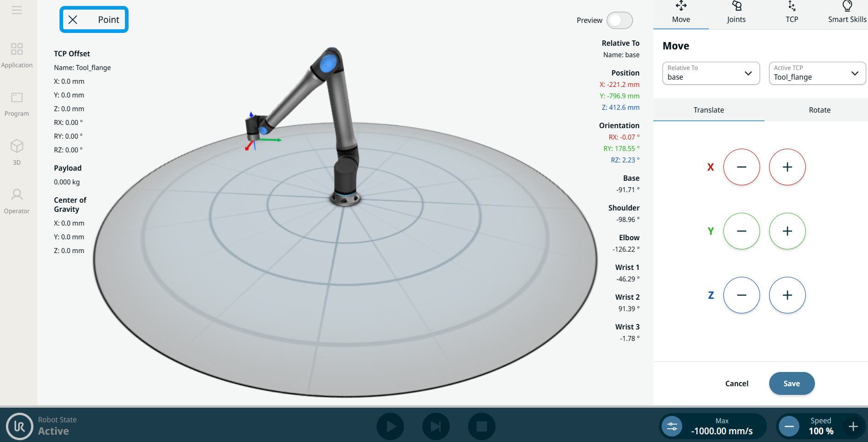Open the hamburger menu

point(17,10)
